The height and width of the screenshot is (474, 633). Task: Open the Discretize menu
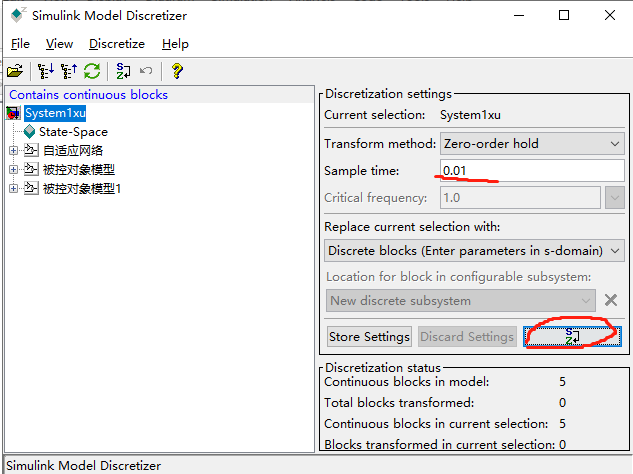point(117,44)
